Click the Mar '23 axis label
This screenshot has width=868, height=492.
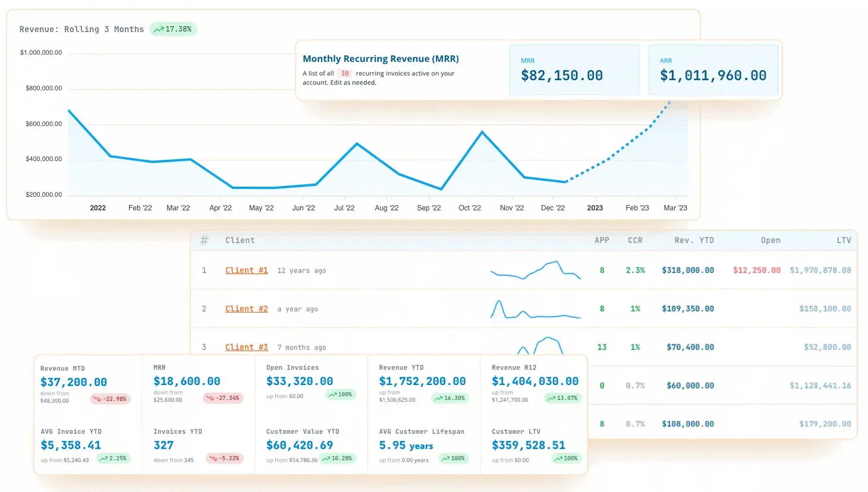675,208
